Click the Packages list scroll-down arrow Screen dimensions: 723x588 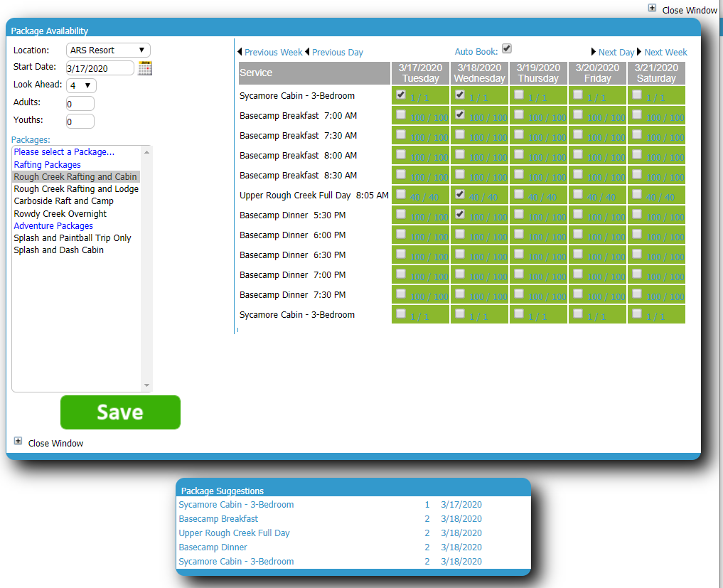click(x=146, y=385)
